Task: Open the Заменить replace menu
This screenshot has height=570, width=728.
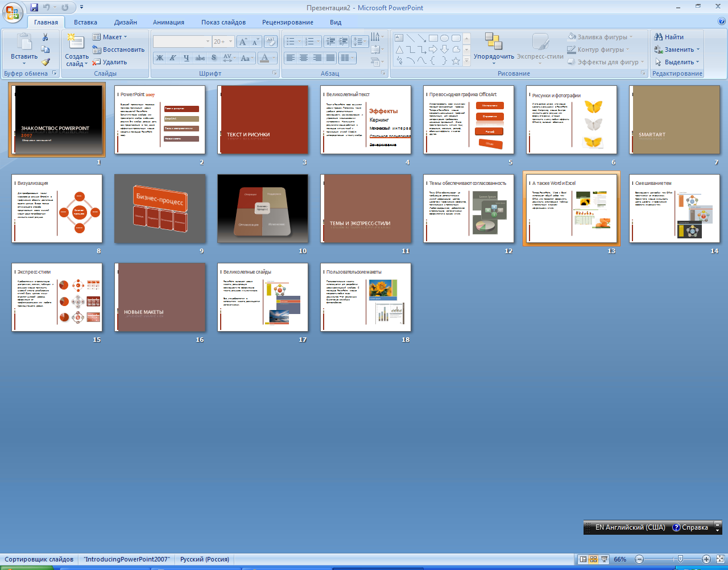Action: 677,49
